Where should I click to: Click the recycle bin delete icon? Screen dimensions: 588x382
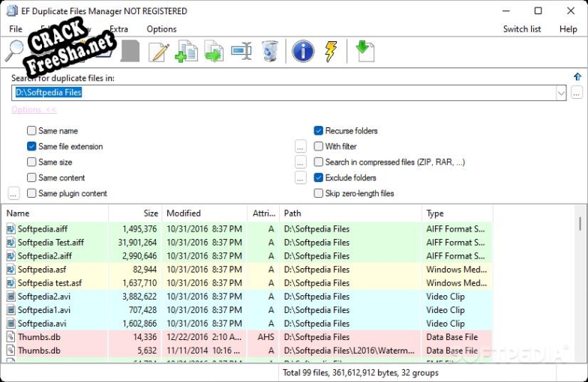pyautogui.click(x=270, y=51)
